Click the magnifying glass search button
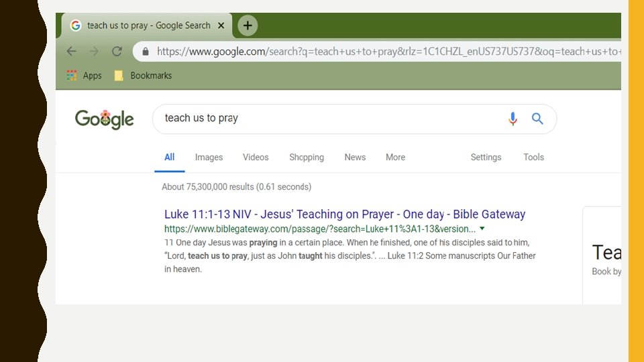 point(537,119)
